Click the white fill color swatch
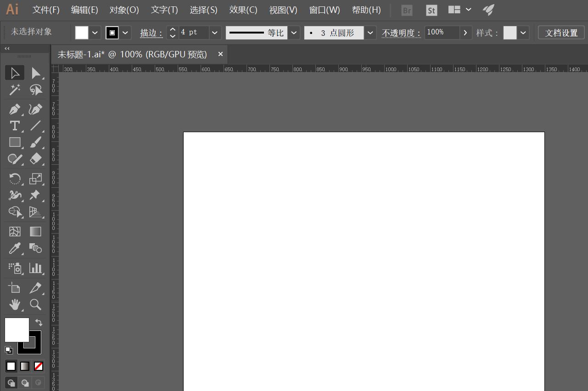588x391 pixels. pyautogui.click(x=82, y=33)
